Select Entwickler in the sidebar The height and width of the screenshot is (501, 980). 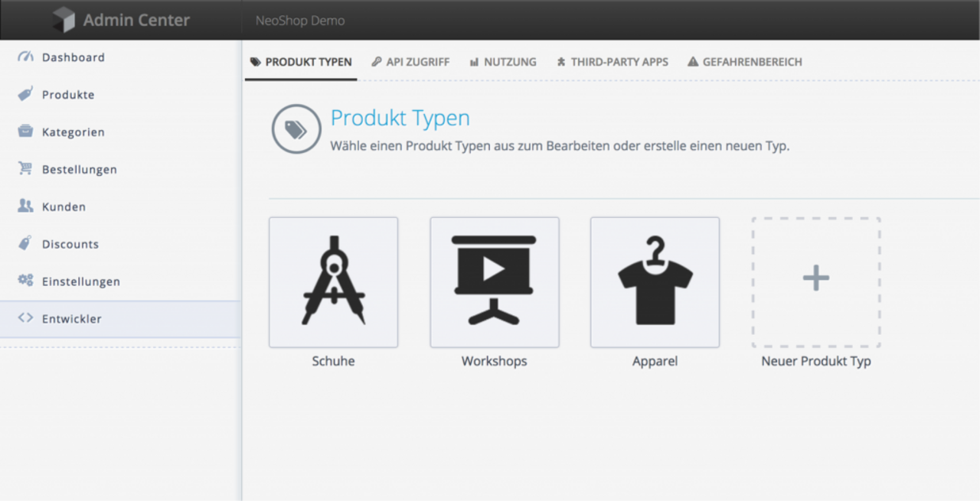pos(71,319)
